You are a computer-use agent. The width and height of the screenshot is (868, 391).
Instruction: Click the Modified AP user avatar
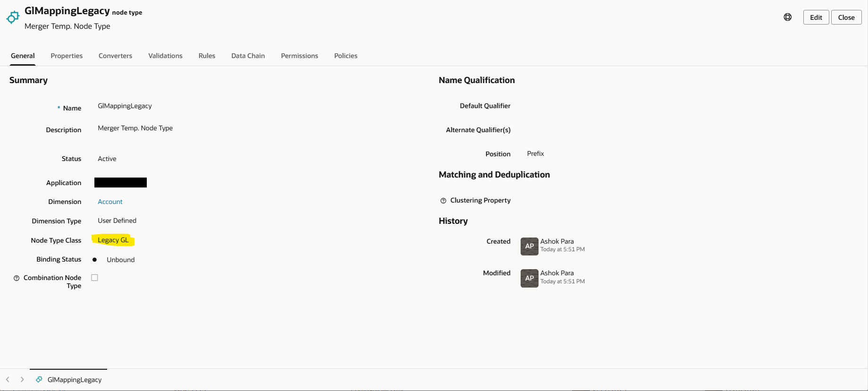530,278
